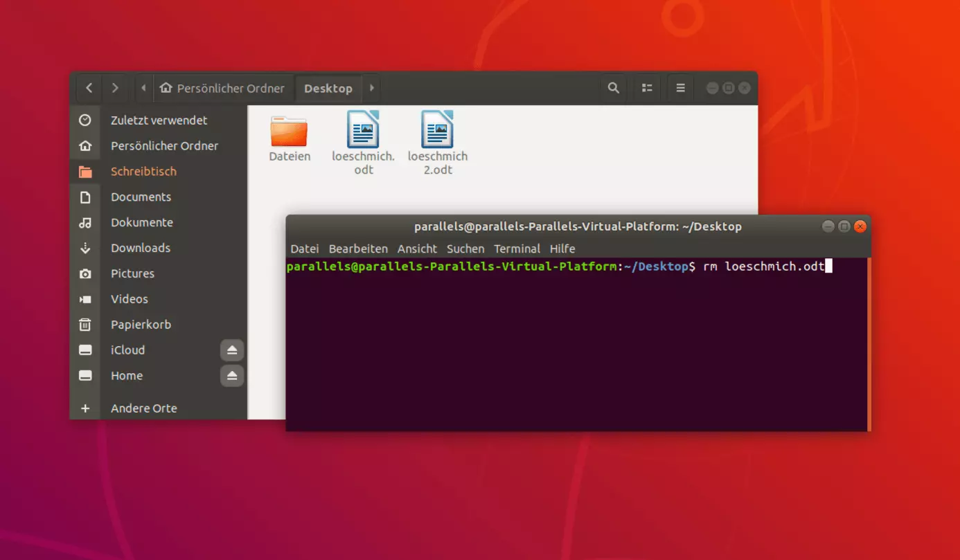Click the loeschmich.odt file name label
The width and height of the screenshot is (960, 560).
point(363,163)
